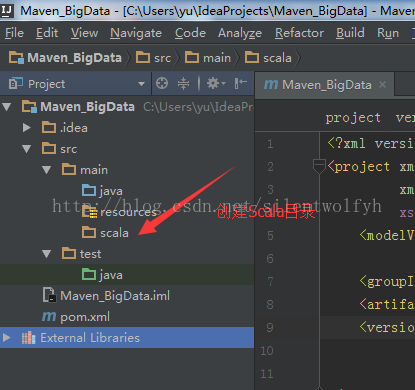This screenshot has width=415, height=390.
Task: Open the Refactor menu
Action: (299, 33)
